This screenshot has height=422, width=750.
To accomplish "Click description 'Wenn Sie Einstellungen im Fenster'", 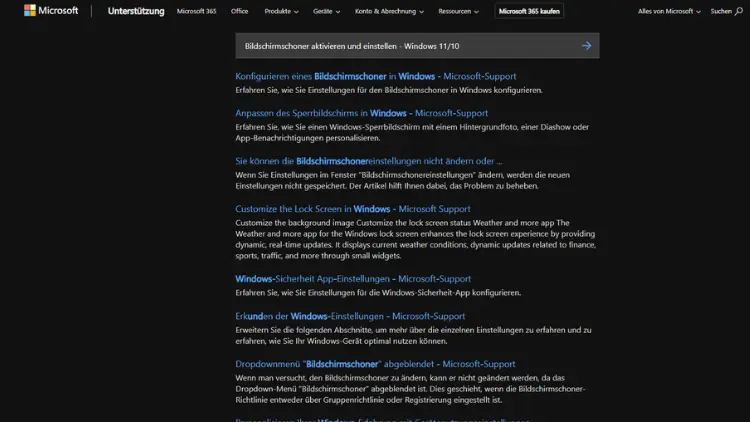I will click(402, 180).
